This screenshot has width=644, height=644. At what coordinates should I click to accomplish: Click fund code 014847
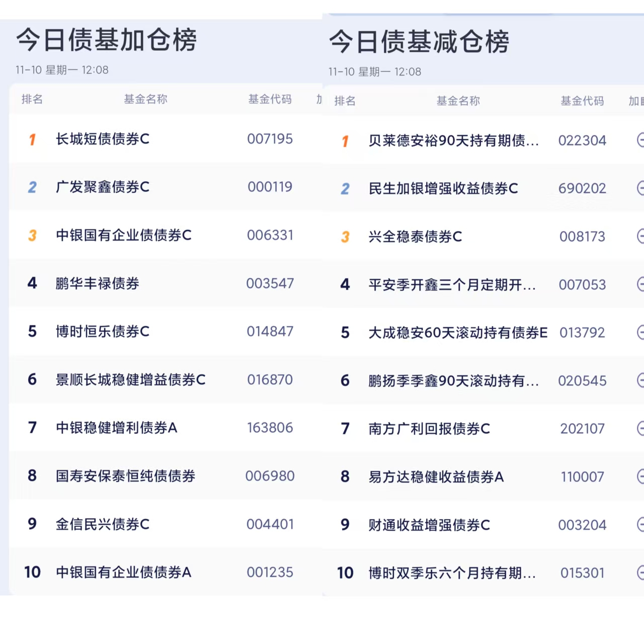[x=270, y=332]
